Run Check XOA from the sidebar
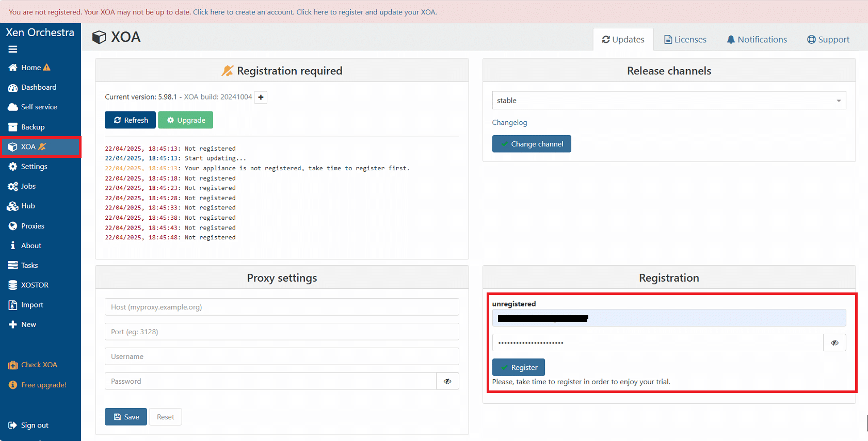The image size is (868, 441). pyautogui.click(x=40, y=365)
